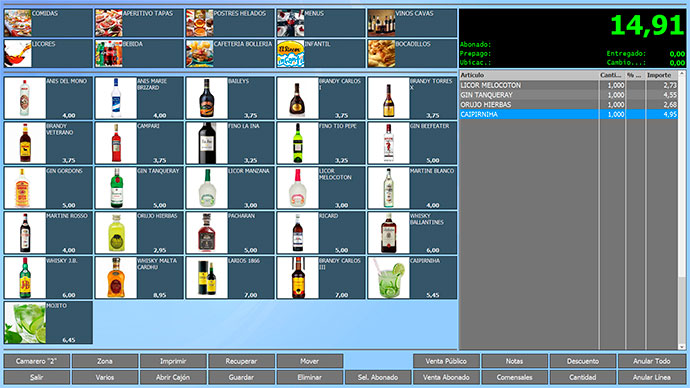Open the Cafeteria Bolleria category
Screen dimensions: 690x388
(x=230, y=54)
